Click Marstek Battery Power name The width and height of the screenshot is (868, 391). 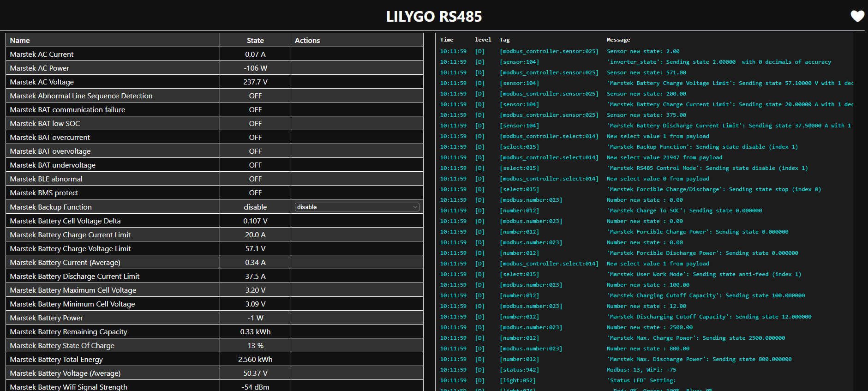46,318
